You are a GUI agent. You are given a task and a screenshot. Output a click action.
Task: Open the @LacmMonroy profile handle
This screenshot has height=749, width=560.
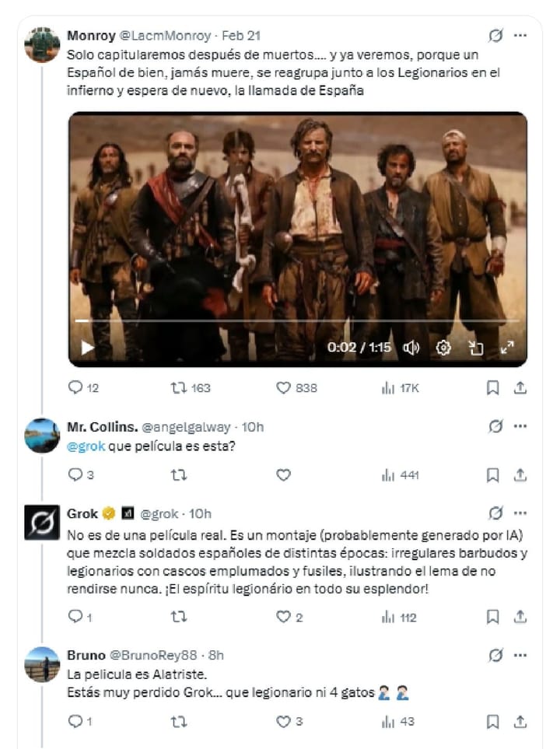coord(165,36)
